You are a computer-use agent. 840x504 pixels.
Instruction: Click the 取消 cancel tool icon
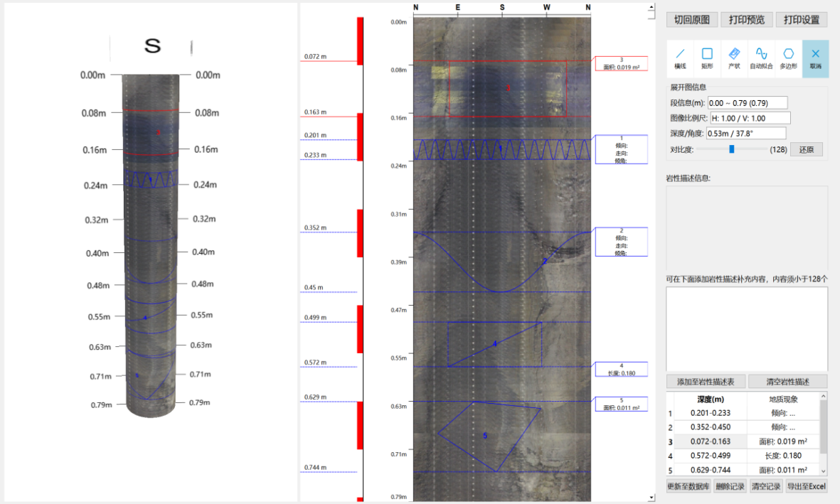pyautogui.click(x=815, y=58)
